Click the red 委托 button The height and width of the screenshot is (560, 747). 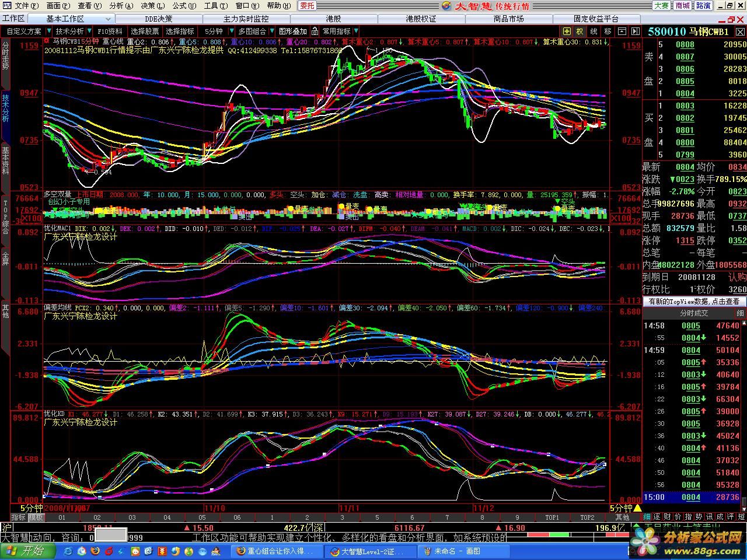pyautogui.click(x=307, y=5)
